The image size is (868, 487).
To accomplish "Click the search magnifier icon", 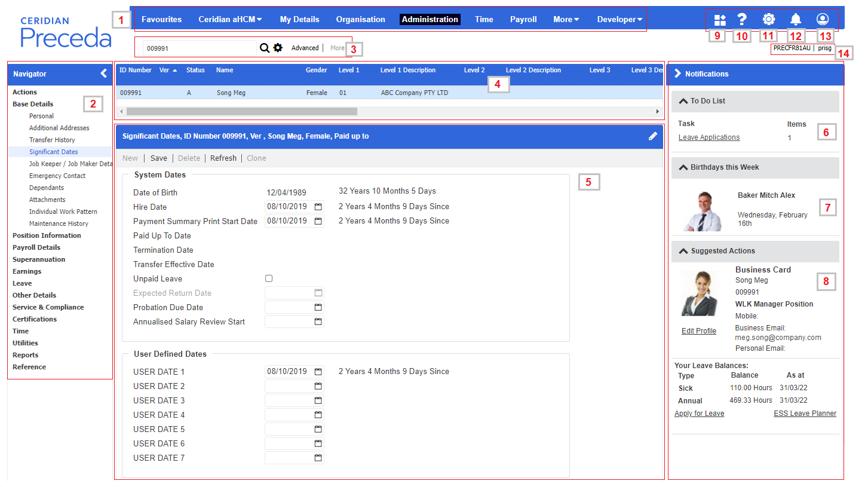I will [x=265, y=48].
